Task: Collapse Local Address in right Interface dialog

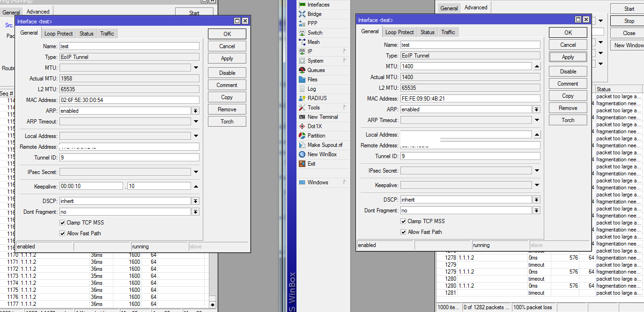Action: [x=537, y=135]
